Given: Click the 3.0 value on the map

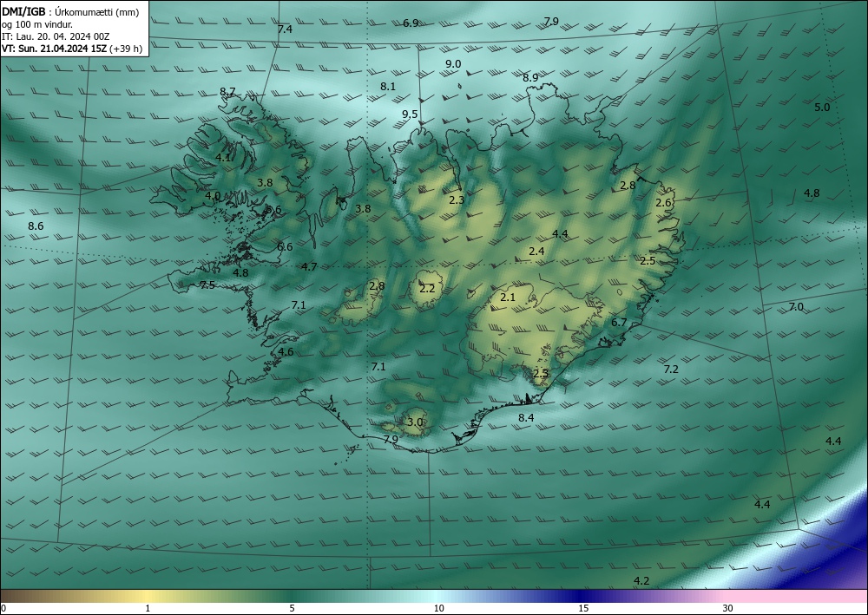Looking at the screenshot, I should click(415, 422).
